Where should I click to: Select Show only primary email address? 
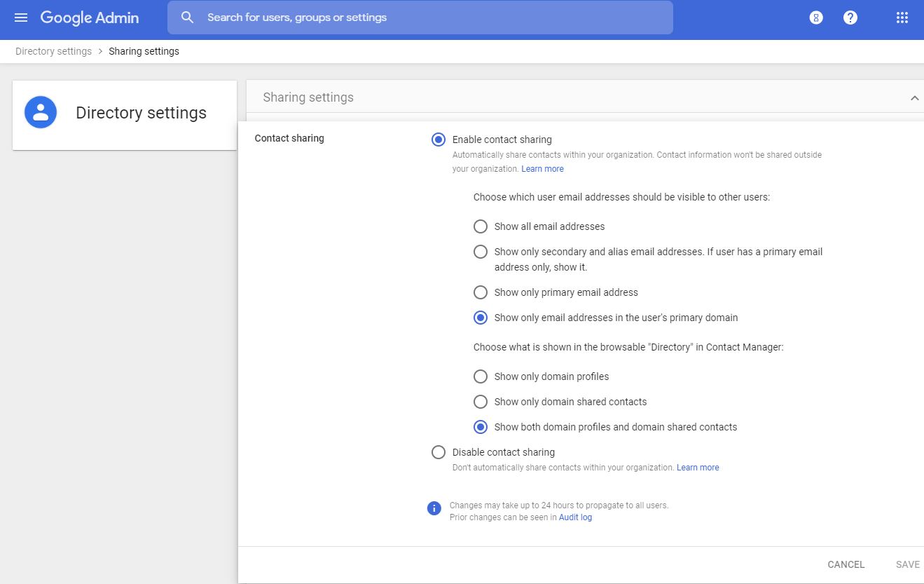click(481, 292)
